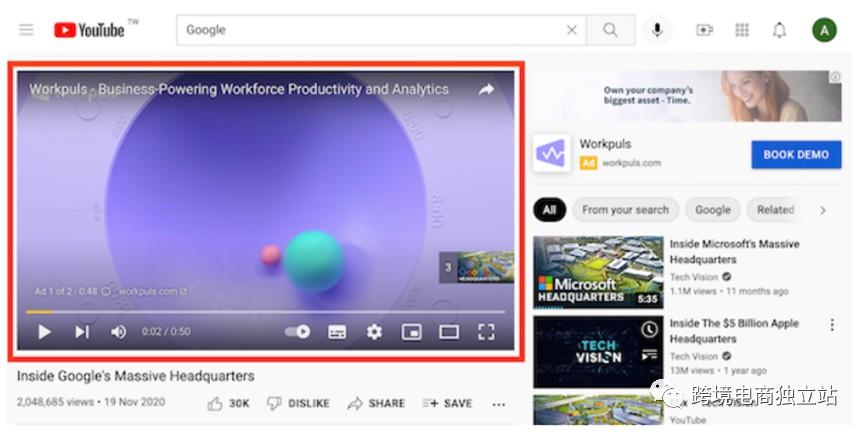Screen dimensions: 865x433
Task: Click the BOOK DEMO button
Action: coord(796,154)
